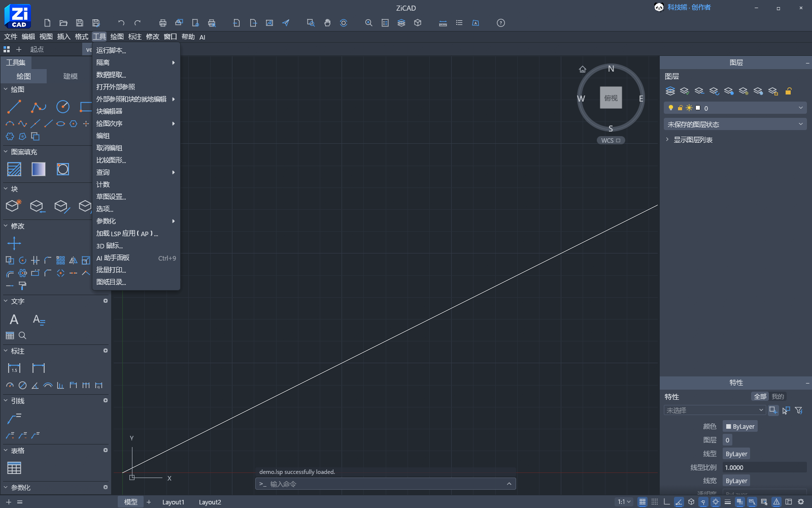Toggle snap dots mode in status bar

[655, 502]
